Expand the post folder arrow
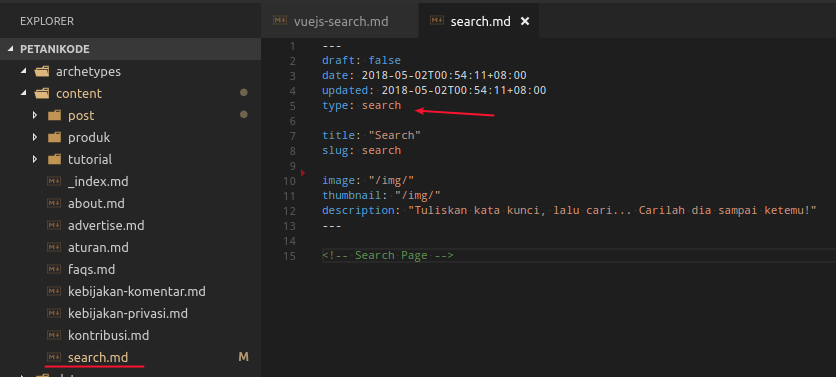 click(x=35, y=115)
